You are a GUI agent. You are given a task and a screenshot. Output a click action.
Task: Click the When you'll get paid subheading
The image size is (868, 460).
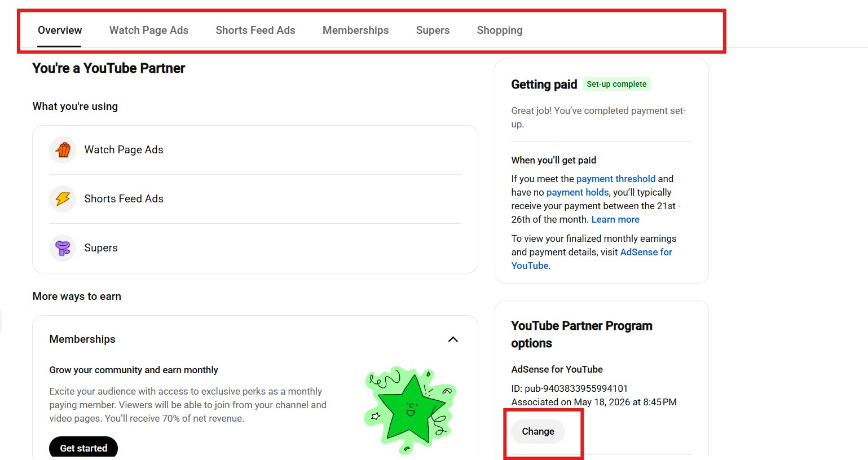tap(554, 160)
